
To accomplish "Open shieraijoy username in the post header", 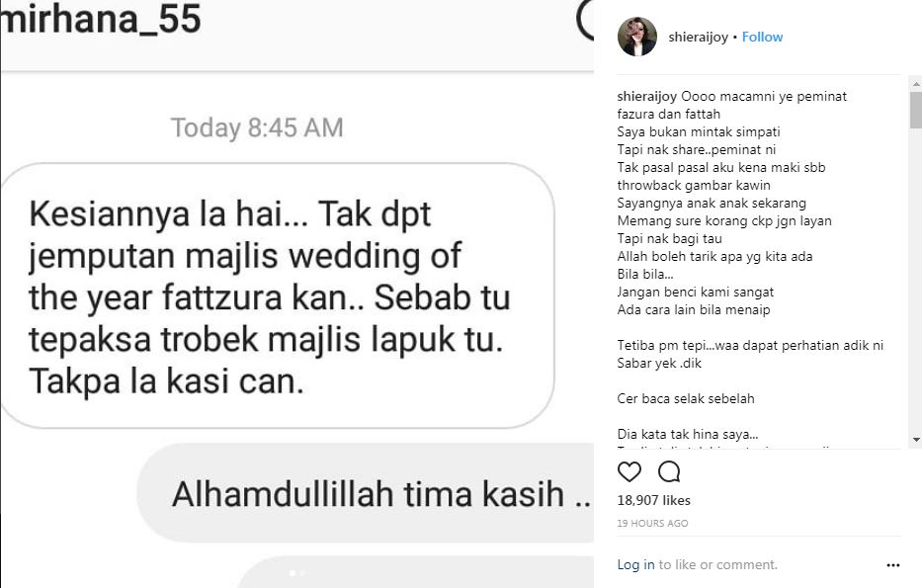I will click(x=698, y=37).
